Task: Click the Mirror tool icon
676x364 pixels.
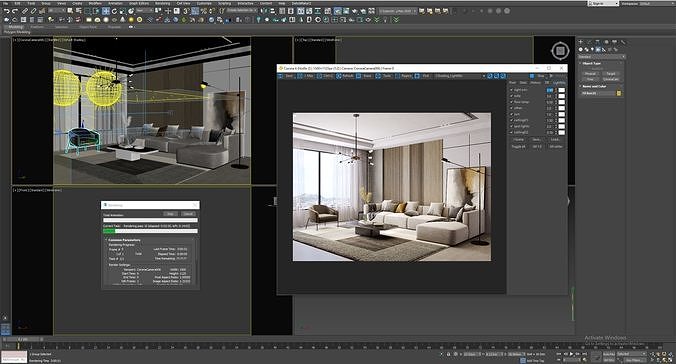Action: point(264,11)
